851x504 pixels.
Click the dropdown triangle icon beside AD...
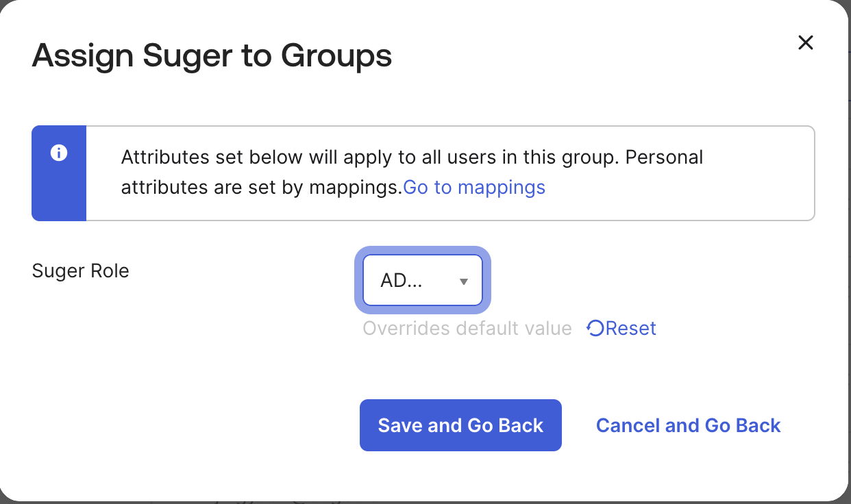point(464,281)
